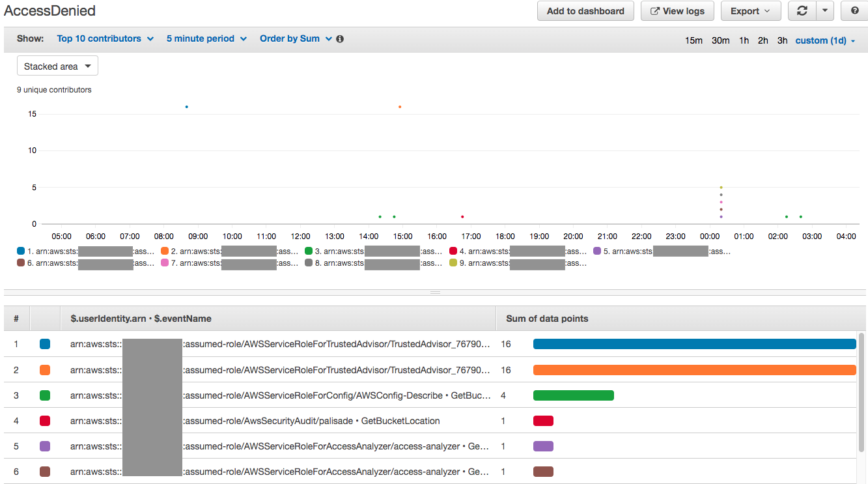
Task: Click the info icon beside Order by Sum
Action: click(x=339, y=38)
